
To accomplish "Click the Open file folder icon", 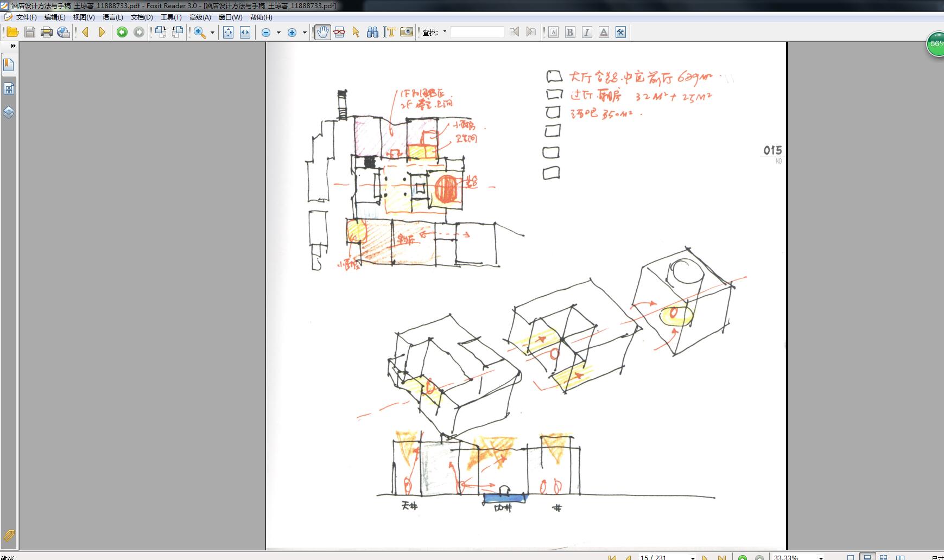I will pos(12,32).
